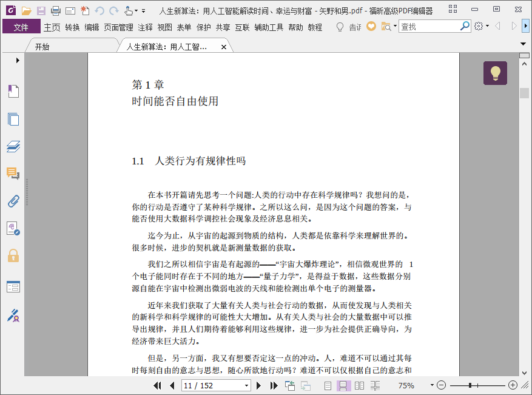Open the comments panel in sidebar

pyautogui.click(x=13, y=174)
